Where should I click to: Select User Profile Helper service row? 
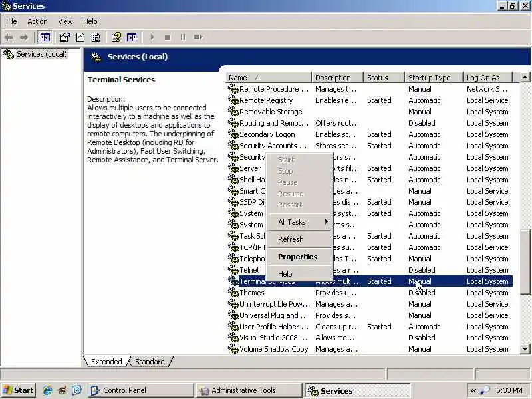370,327
